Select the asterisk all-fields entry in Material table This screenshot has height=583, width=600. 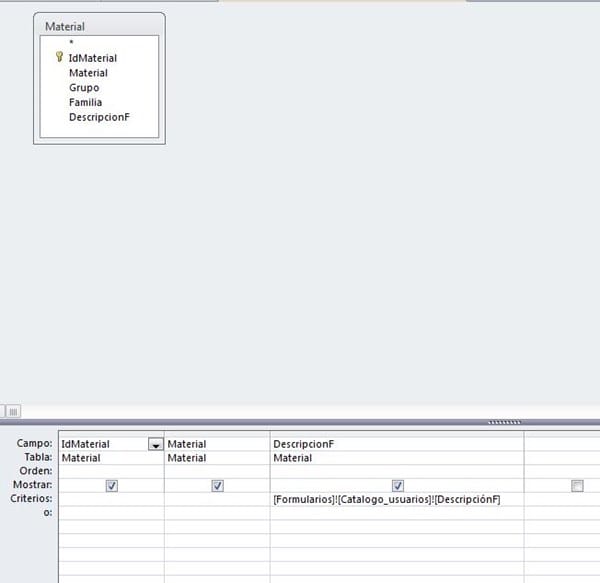(x=71, y=42)
